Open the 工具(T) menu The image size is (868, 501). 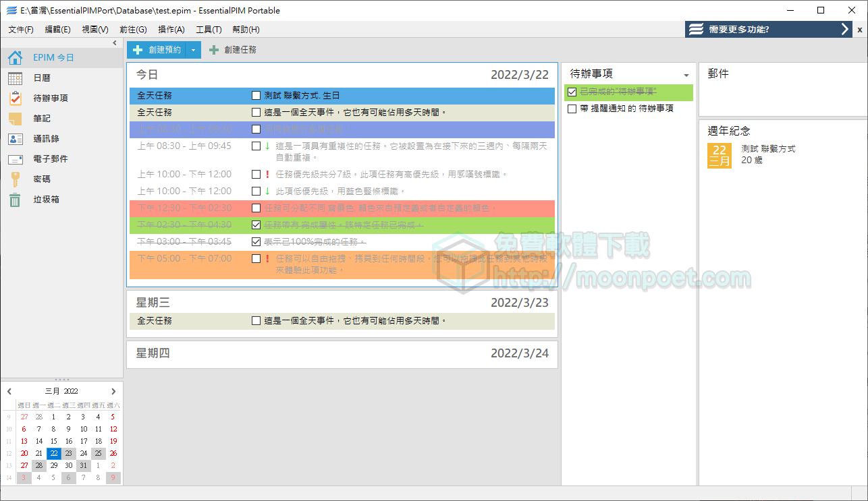tap(209, 30)
